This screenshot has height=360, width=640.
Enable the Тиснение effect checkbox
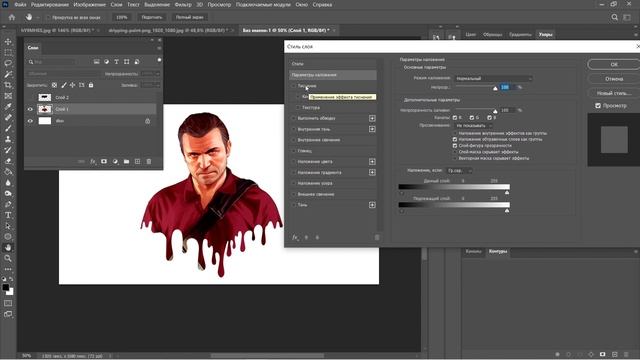[x=293, y=86]
